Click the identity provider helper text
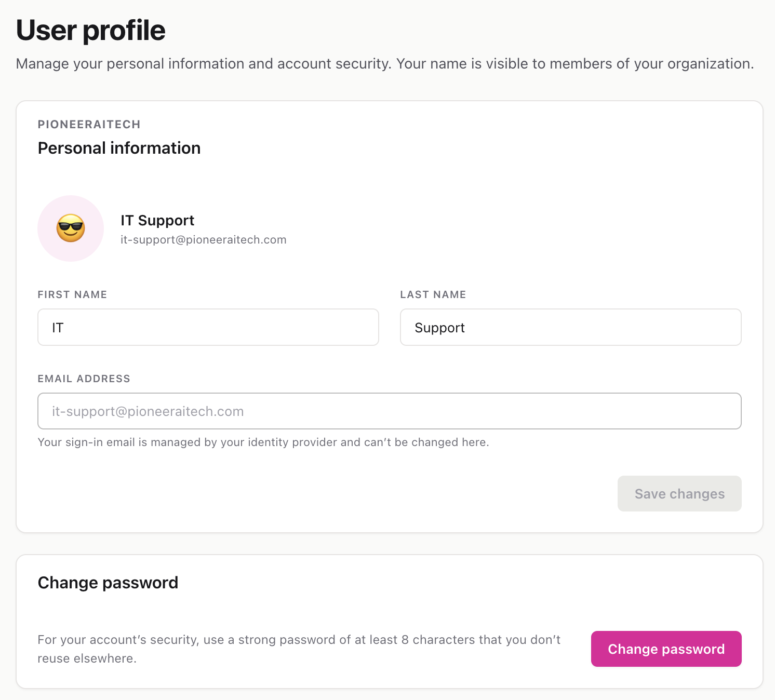 click(263, 442)
